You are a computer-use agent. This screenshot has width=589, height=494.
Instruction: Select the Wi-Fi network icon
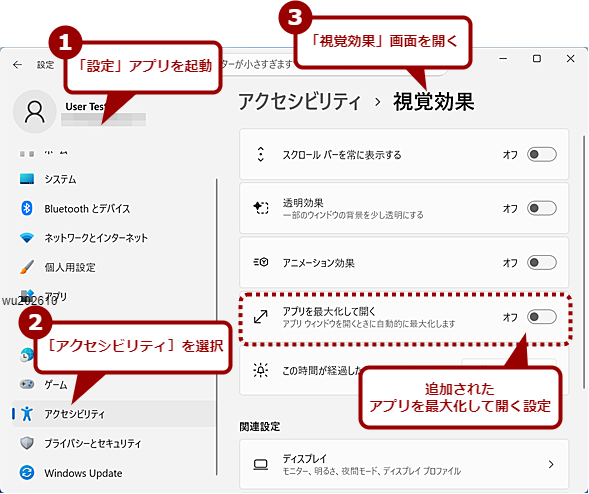(27, 237)
